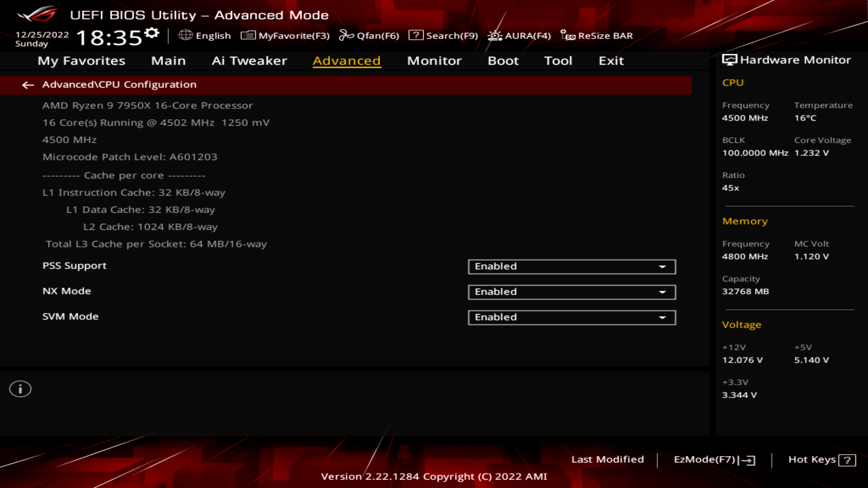
Task: Click Last Modified button
Action: click(x=607, y=459)
